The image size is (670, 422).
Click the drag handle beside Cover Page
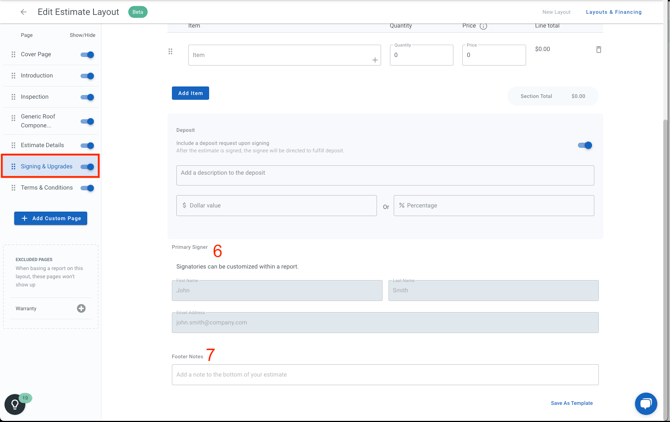point(13,55)
